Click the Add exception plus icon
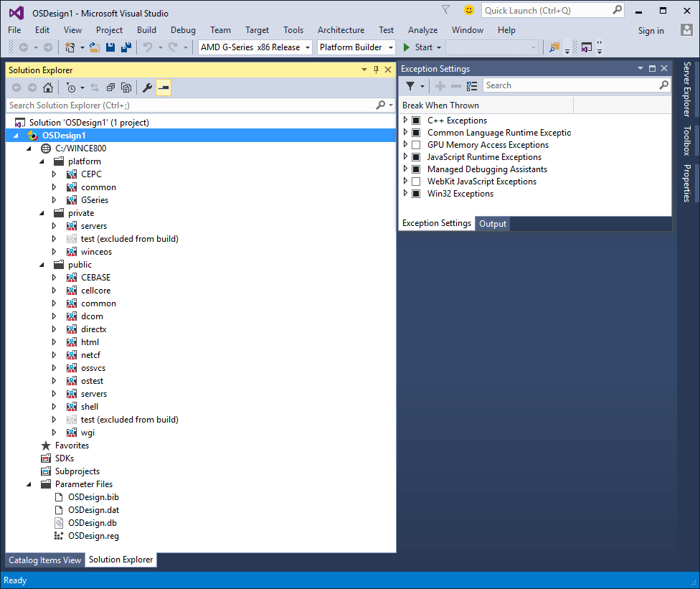700x589 pixels. (440, 86)
